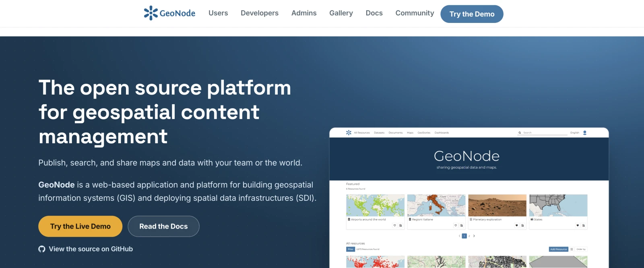Open the States map thumbnail
This screenshot has width=644, height=268.
click(x=558, y=205)
